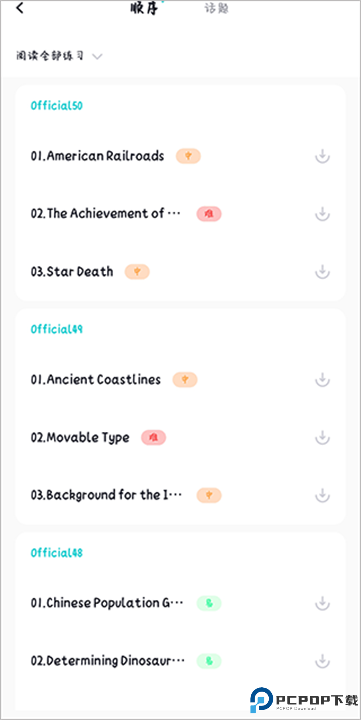The image size is (361, 720).
Task: Select the 顺序 tab
Action: pyautogui.click(x=144, y=8)
